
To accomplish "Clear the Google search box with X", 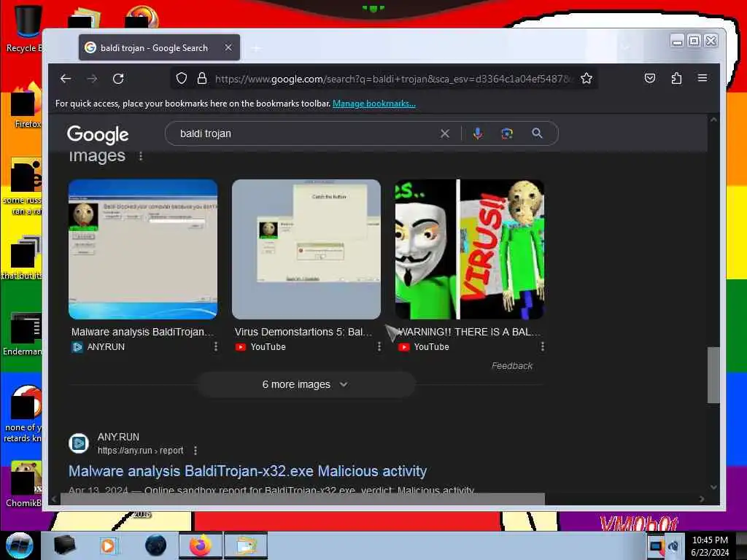I will [x=444, y=134].
